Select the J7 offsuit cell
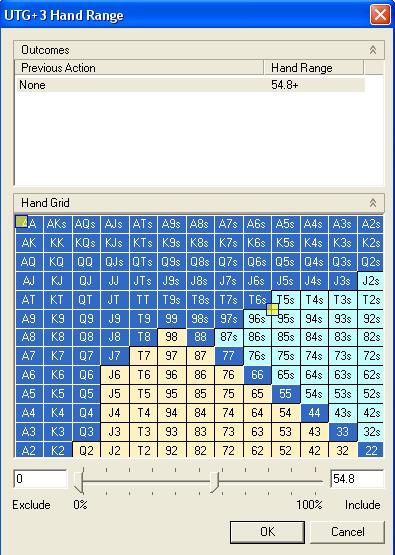 pos(114,356)
